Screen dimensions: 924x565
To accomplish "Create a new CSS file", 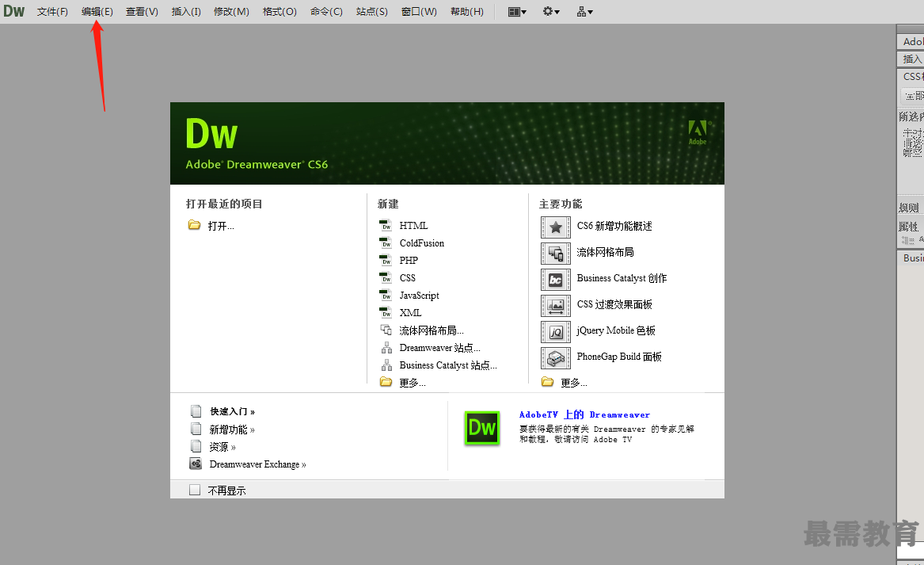I will pyautogui.click(x=408, y=278).
